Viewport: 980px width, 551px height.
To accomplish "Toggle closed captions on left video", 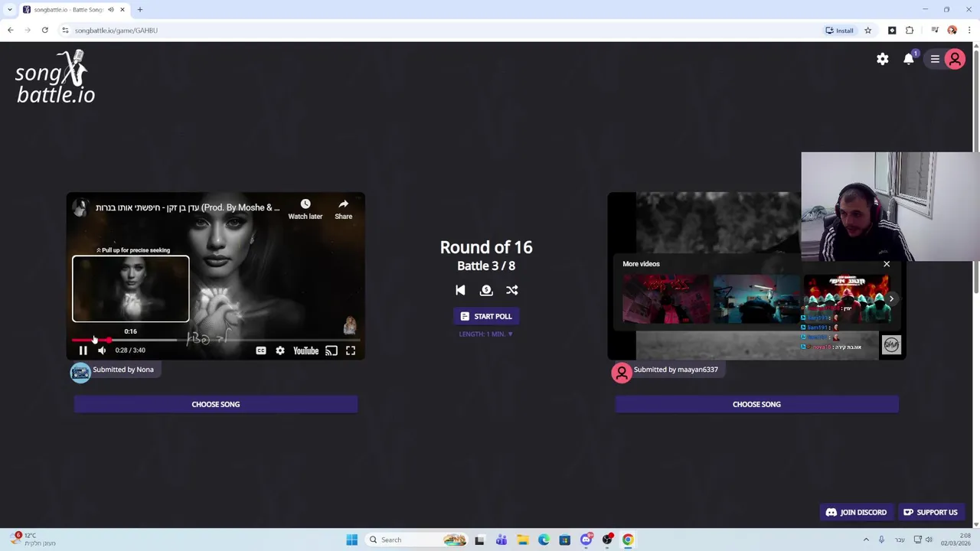I will pyautogui.click(x=261, y=350).
